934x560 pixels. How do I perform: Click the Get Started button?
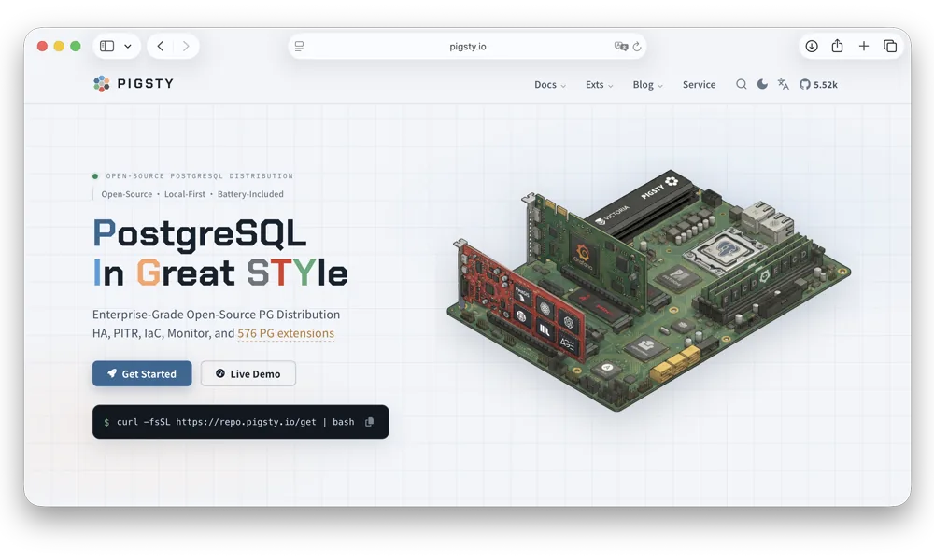142,373
